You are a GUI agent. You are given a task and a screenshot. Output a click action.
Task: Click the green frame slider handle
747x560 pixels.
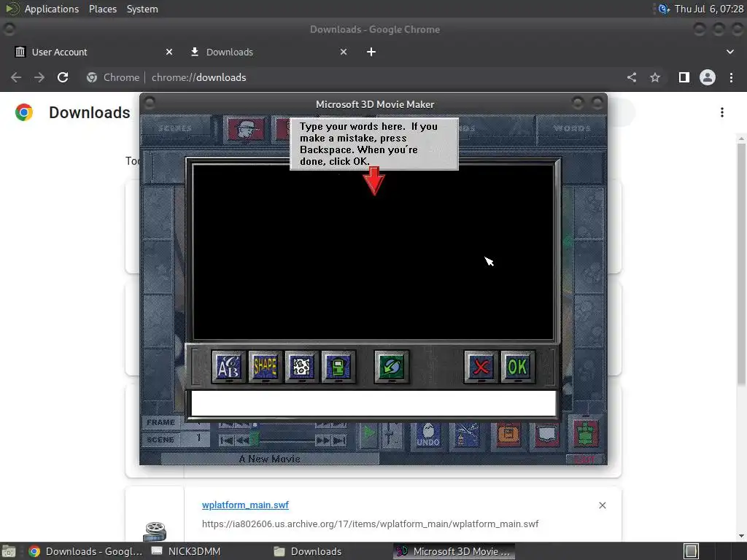click(255, 437)
